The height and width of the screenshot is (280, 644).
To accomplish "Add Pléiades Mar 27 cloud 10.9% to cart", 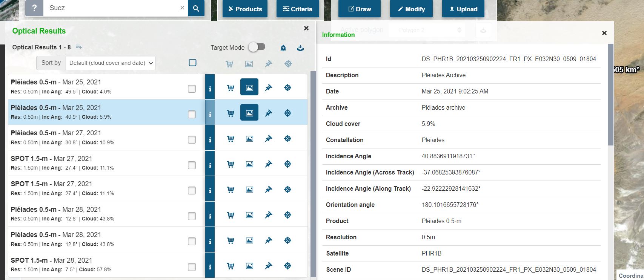I will 231,139.
